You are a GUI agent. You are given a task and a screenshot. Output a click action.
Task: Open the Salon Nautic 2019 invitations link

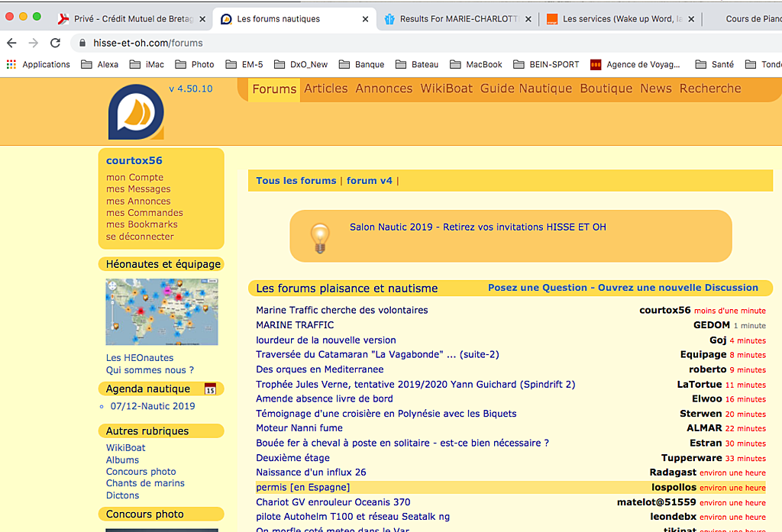point(478,227)
